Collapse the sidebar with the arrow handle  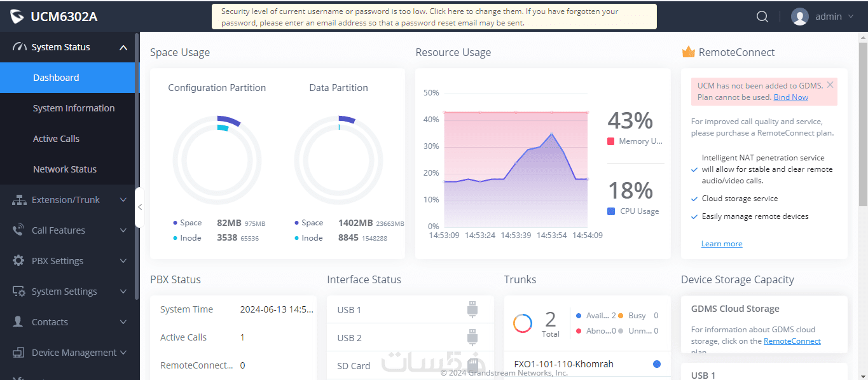point(140,207)
